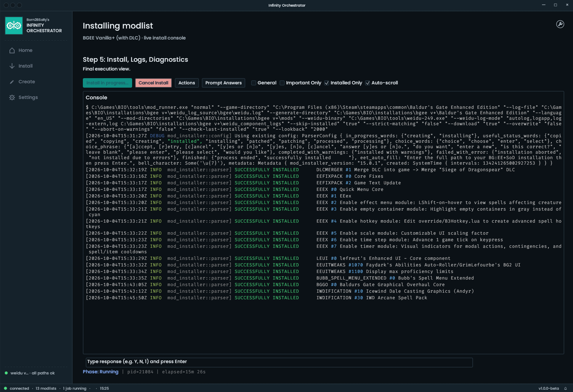Screen dimensions: 573x392
Task: Click the Infinity Orchestrator logo icon
Action: point(14,26)
